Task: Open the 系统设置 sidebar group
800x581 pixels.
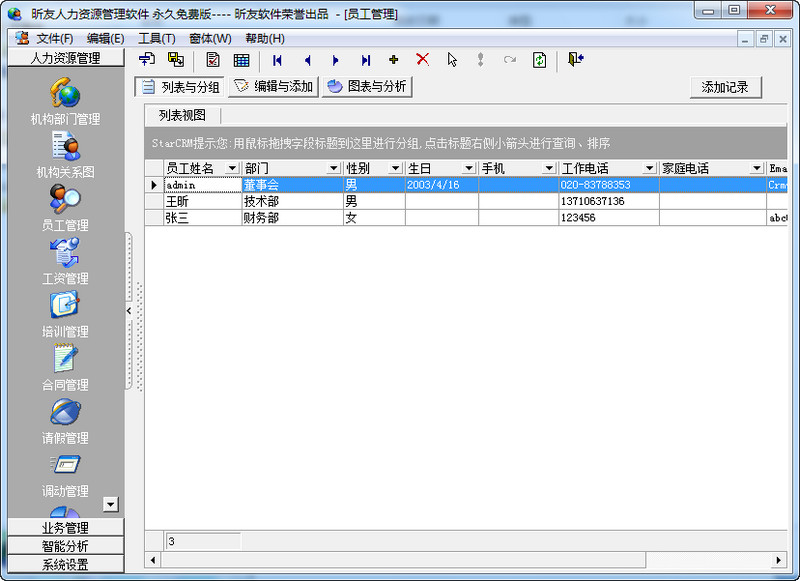Action: [x=66, y=564]
